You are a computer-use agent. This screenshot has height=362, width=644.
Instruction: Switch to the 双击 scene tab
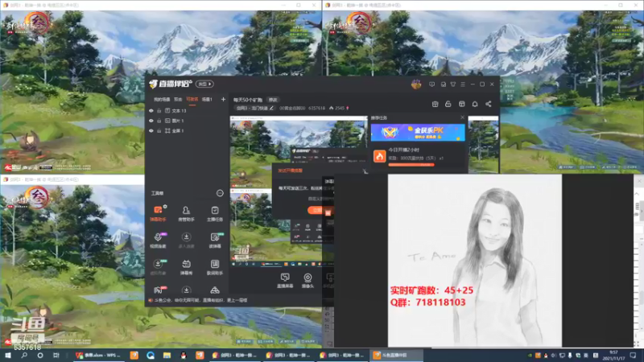(178, 99)
